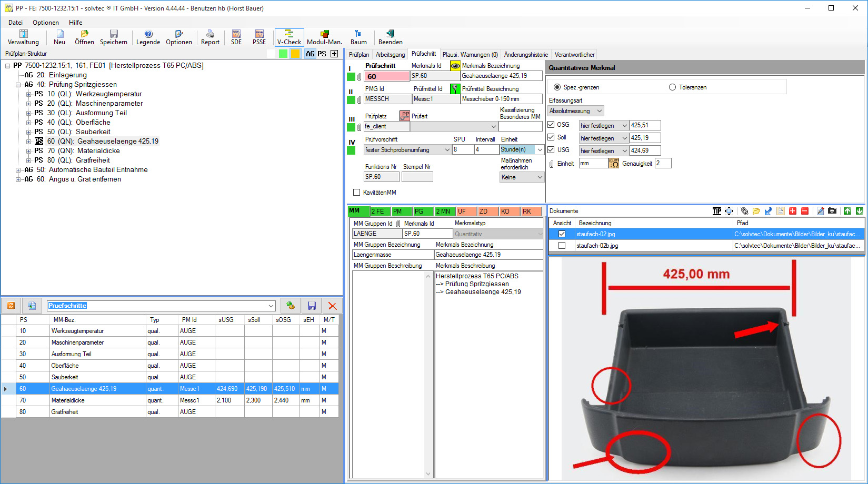Click the PS filter button in Prüfplan-Struktur
This screenshot has width=868, height=484.
pyautogui.click(x=322, y=54)
